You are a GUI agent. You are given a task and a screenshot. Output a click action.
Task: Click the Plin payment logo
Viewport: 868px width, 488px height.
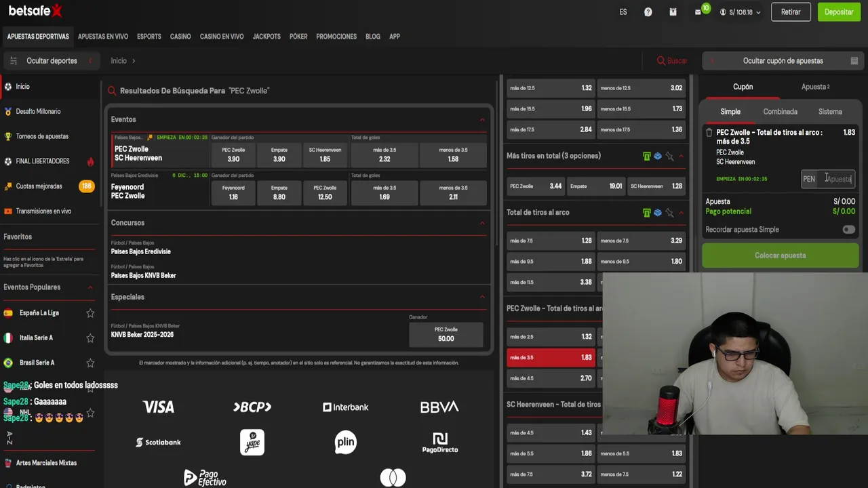[x=345, y=443]
